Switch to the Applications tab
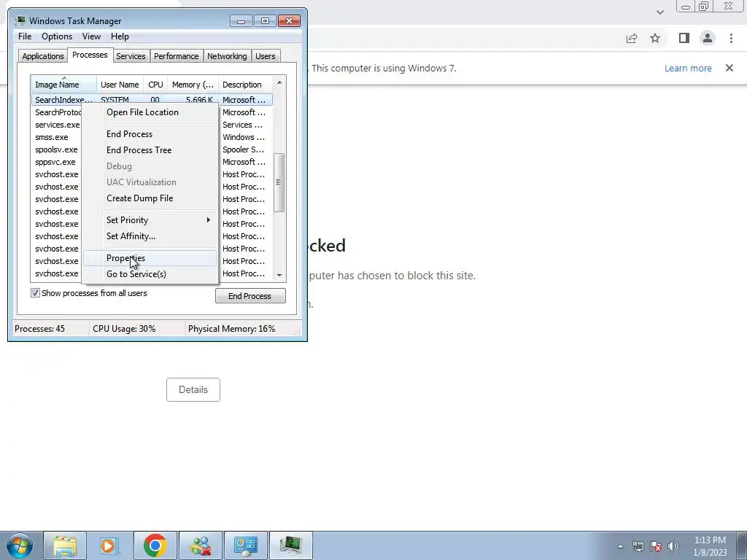 43,56
